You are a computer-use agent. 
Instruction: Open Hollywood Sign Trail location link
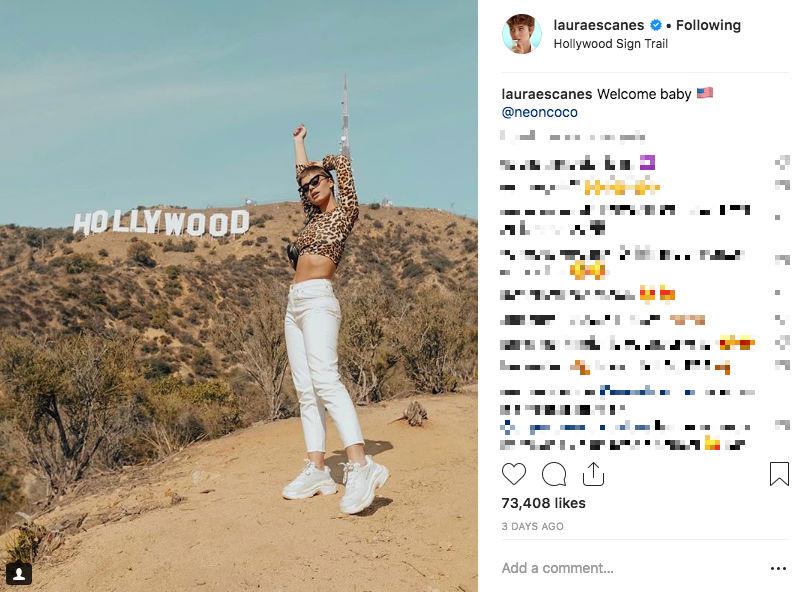[x=610, y=44]
